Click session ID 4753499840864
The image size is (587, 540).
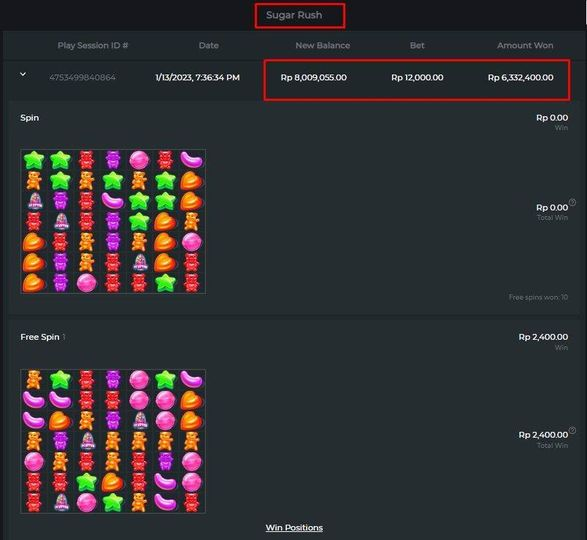(x=82, y=78)
